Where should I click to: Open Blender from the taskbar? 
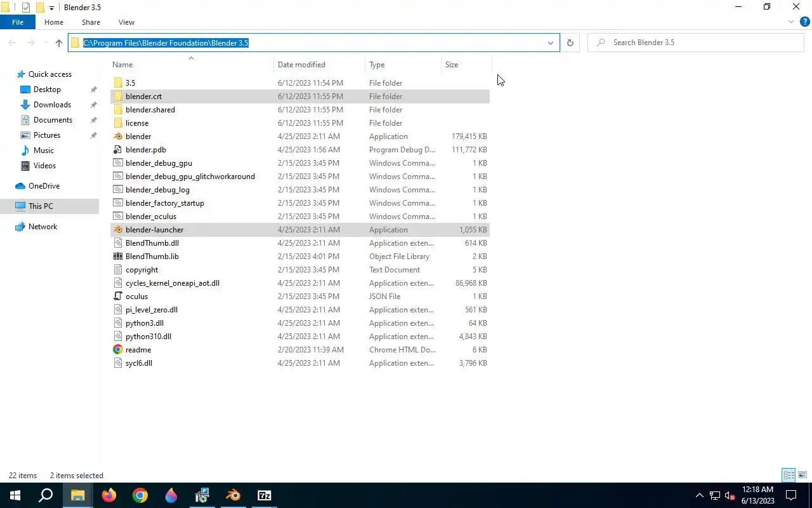click(x=233, y=495)
